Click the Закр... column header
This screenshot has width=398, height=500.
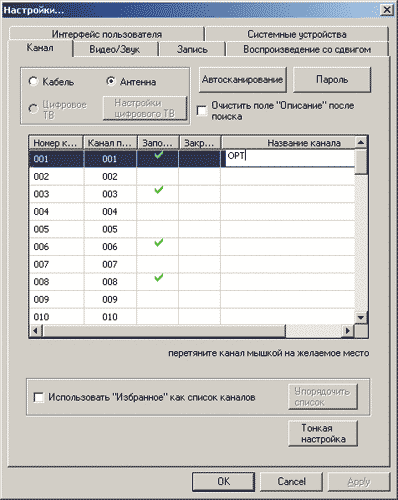pos(200,143)
